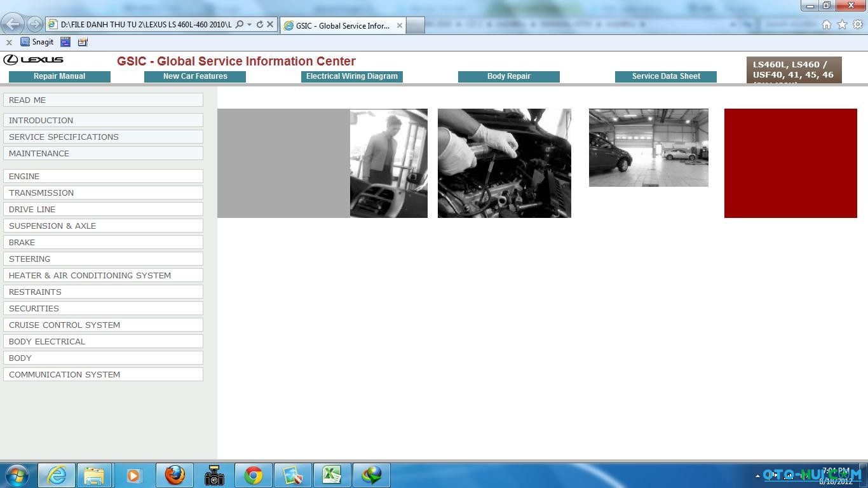Open the Body Repair tab
868x488 pixels.
(509, 76)
